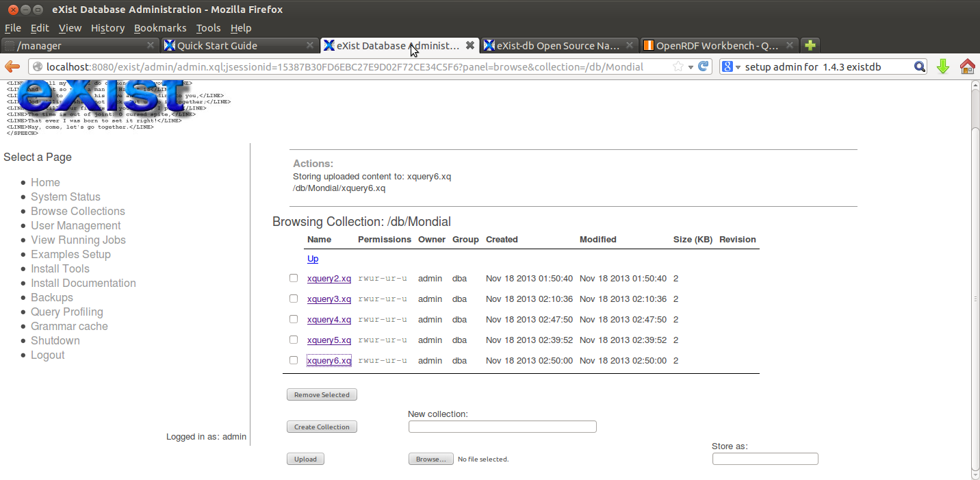The width and height of the screenshot is (980, 480).
Task: Open View Running Jobs in sidebar
Action: [x=78, y=240]
